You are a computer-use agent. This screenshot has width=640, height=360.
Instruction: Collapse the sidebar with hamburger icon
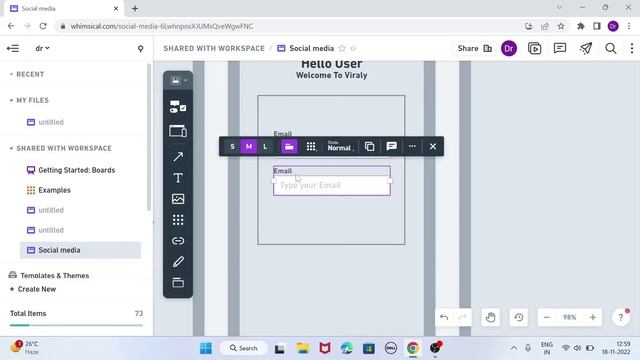click(x=13, y=49)
